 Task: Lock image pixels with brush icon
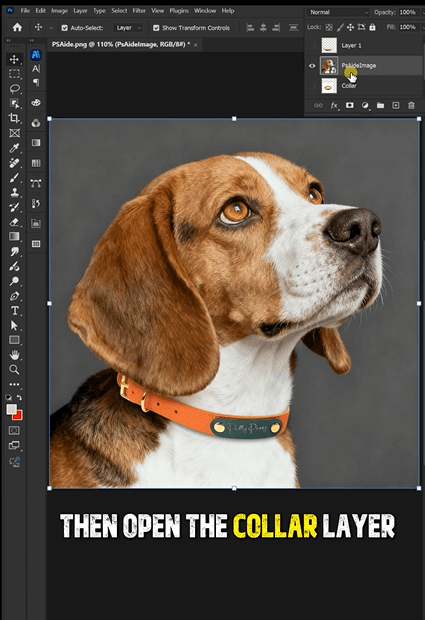coord(340,27)
